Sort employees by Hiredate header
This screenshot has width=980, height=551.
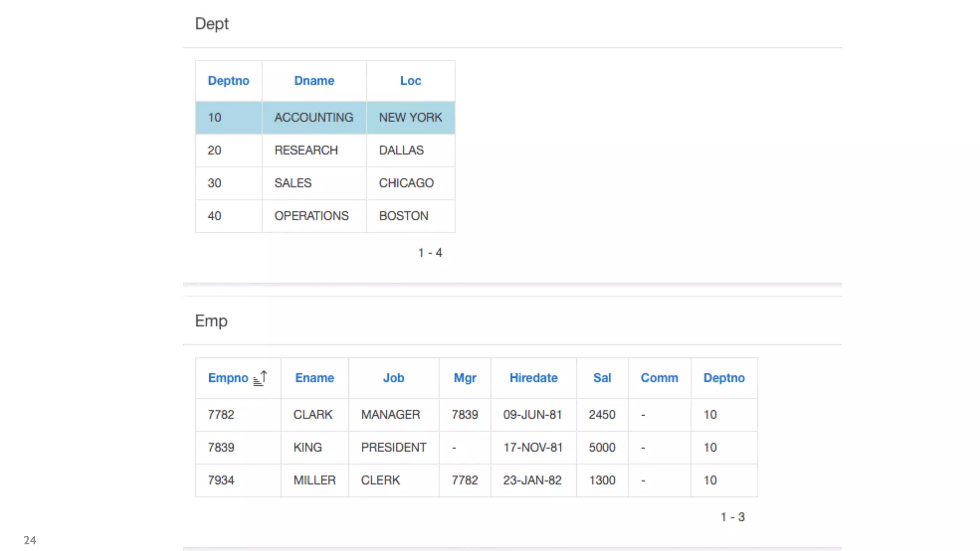coord(534,378)
